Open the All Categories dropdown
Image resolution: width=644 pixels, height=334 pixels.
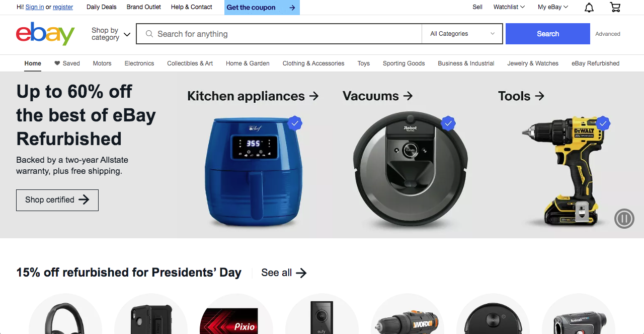(462, 34)
